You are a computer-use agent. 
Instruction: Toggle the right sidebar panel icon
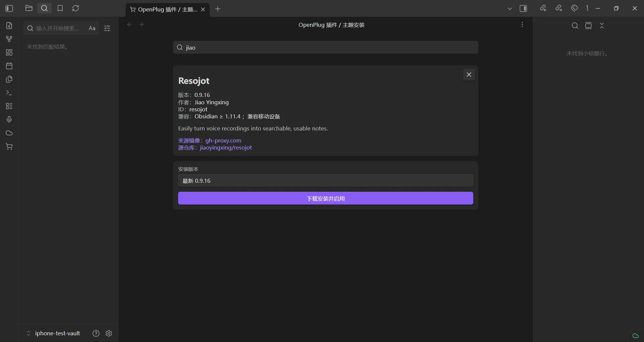[x=523, y=8]
